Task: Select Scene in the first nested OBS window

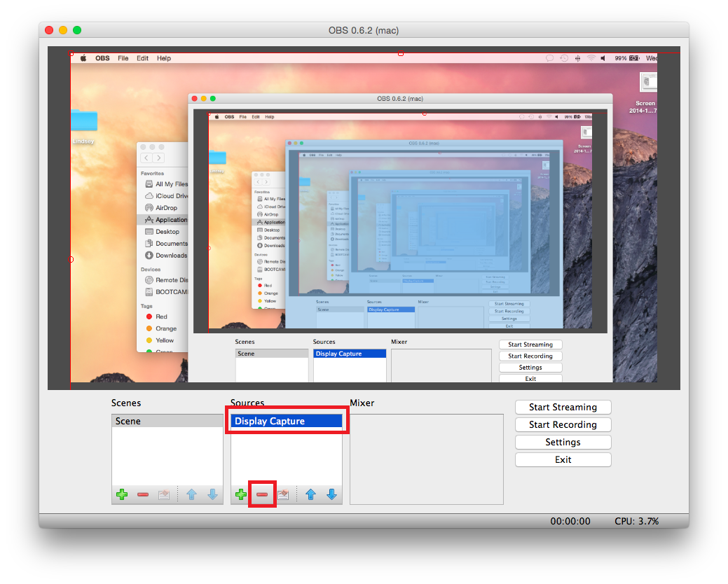Action: tap(272, 354)
